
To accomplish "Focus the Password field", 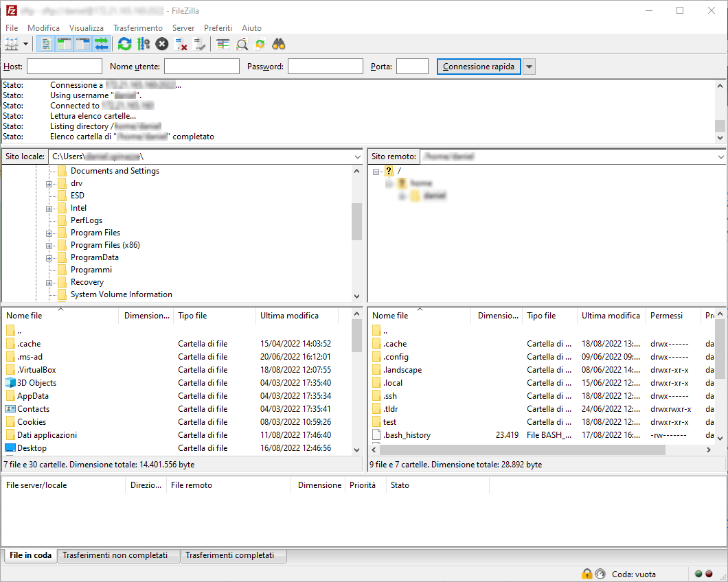I will pos(326,67).
